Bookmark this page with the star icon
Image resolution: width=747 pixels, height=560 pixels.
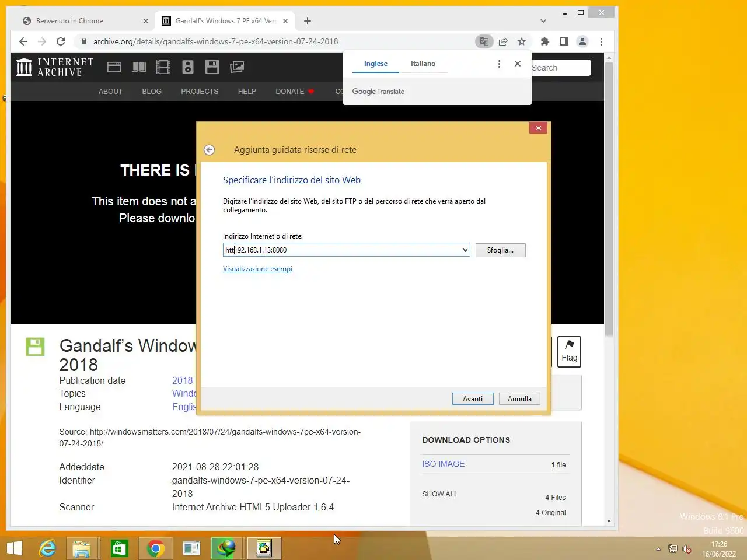click(x=522, y=41)
